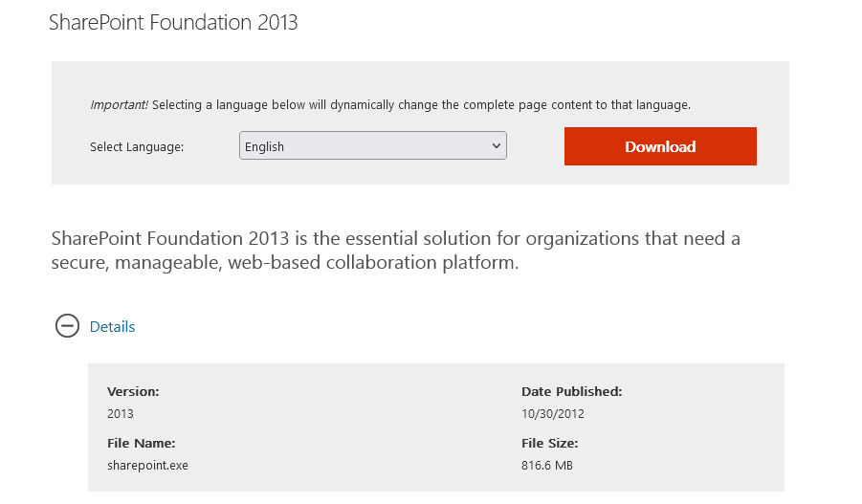
Task: Click the product description paragraph
Action: [x=395, y=250]
